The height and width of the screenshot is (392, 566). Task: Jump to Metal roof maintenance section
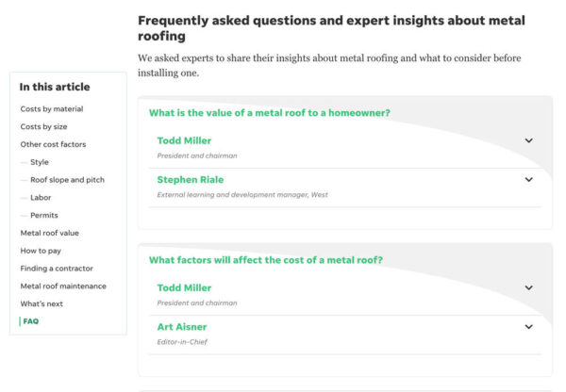63,286
